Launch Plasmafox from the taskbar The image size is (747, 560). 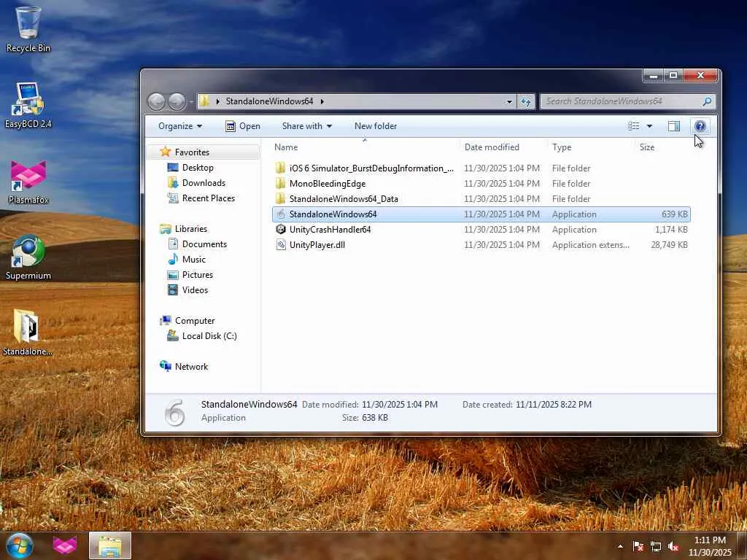coord(65,545)
